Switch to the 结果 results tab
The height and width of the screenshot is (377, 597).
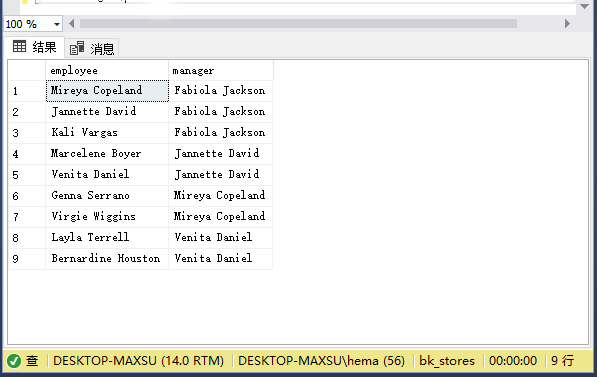coord(34,47)
